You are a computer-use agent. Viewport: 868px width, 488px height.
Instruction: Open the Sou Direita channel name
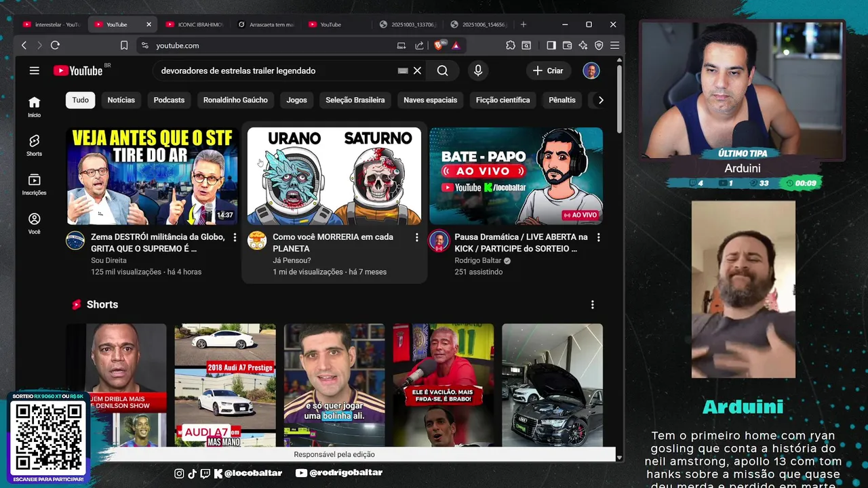[x=108, y=260]
